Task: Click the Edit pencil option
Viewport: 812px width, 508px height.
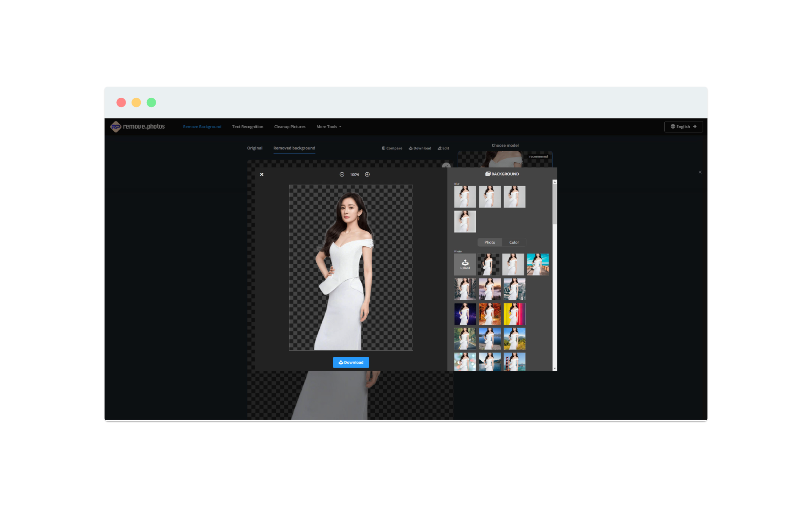Action: click(443, 148)
